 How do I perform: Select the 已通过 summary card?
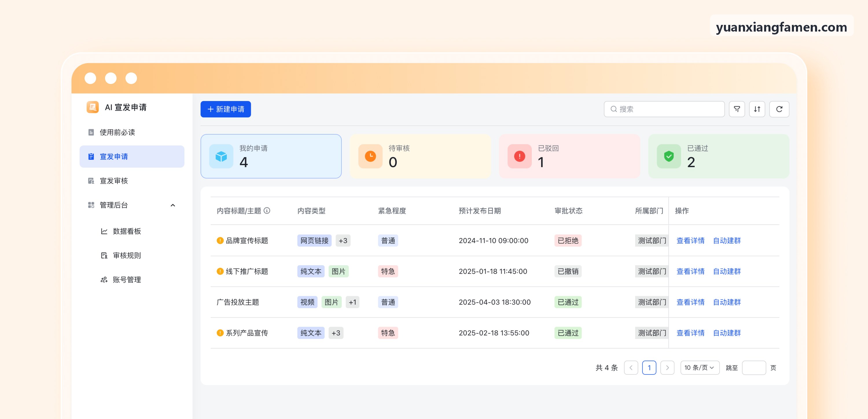[719, 156]
